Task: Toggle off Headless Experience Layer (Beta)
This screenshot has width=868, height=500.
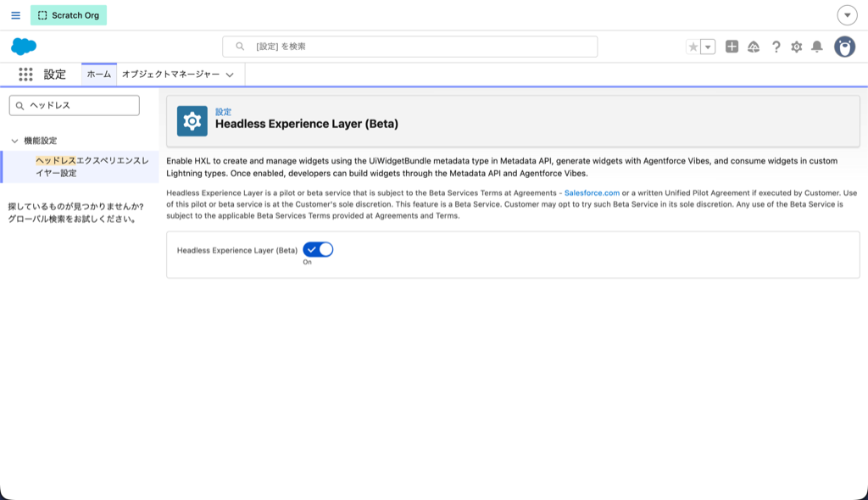Action: [x=318, y=250]
